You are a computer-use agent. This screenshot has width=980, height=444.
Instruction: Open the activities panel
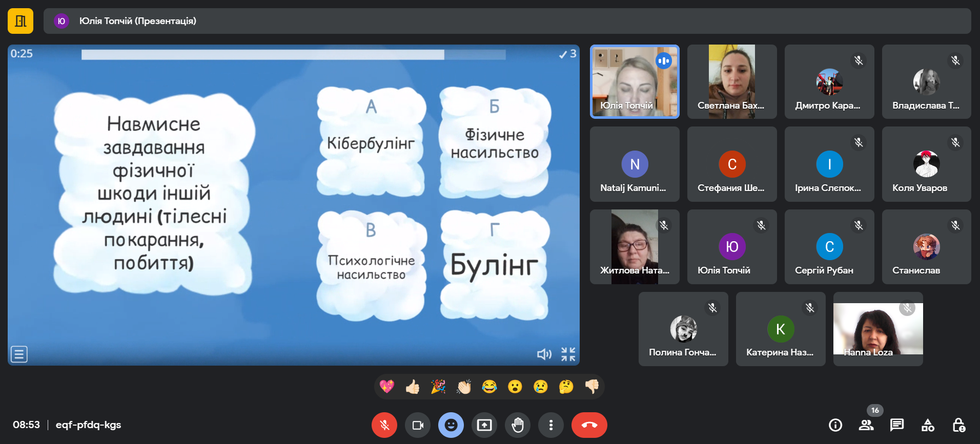pyautogui.click(x=928, y=425)
